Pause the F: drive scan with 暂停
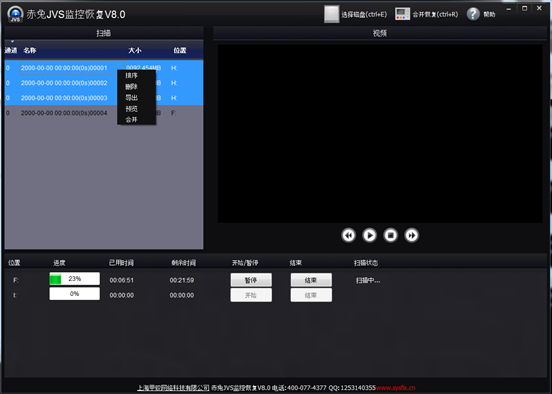The width and height of the screenshot is (552, 394). [251, 280]
